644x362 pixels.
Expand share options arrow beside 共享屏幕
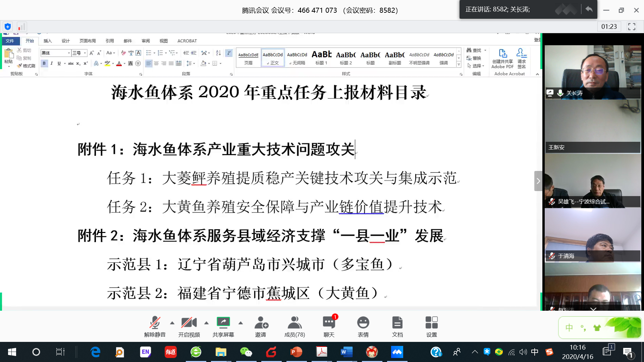(x=240, y=323)
